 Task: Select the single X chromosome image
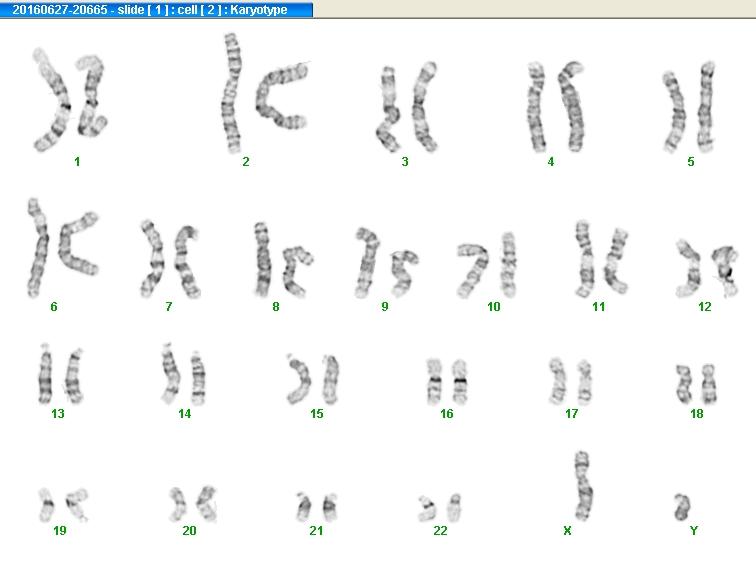coord(583,486)
